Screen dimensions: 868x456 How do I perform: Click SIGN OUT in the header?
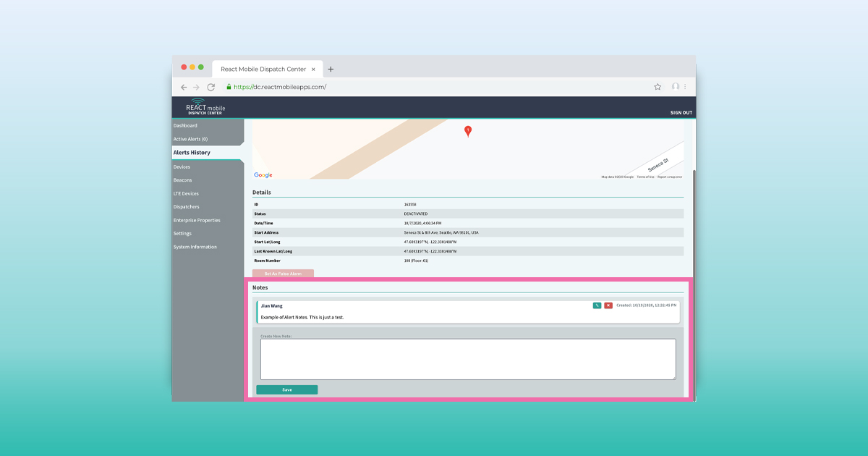click(681, 113)
